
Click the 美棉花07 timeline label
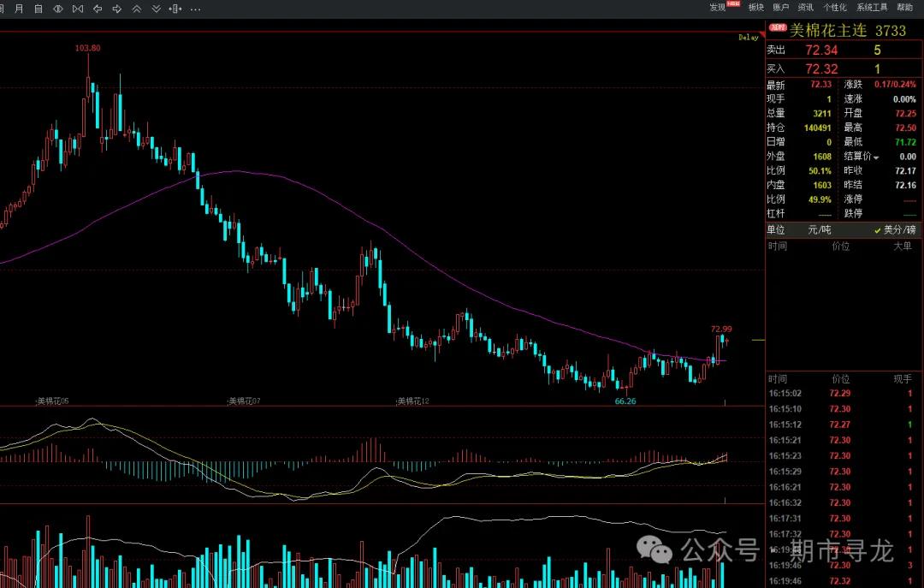244,401
